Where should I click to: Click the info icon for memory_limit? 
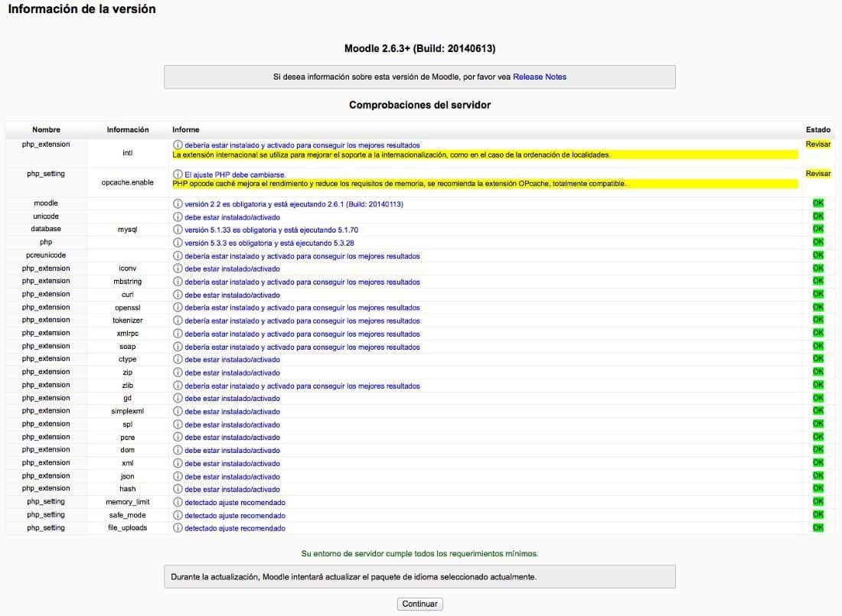pos(178,502)
